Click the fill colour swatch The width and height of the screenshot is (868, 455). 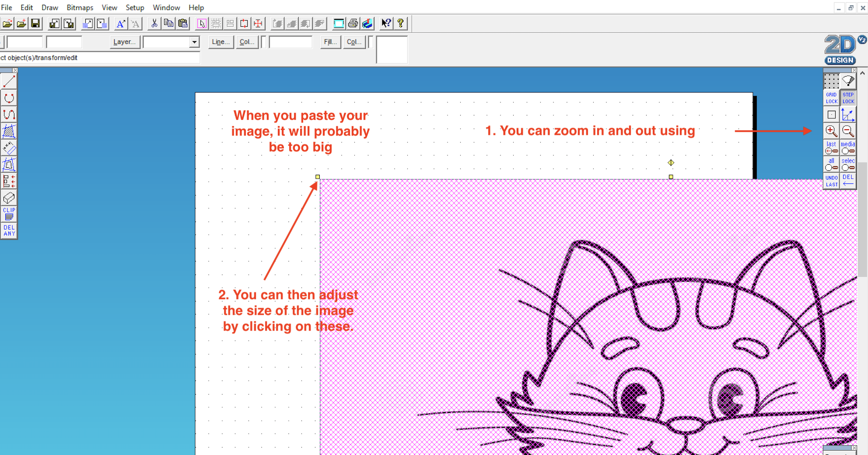coord(370,42)
